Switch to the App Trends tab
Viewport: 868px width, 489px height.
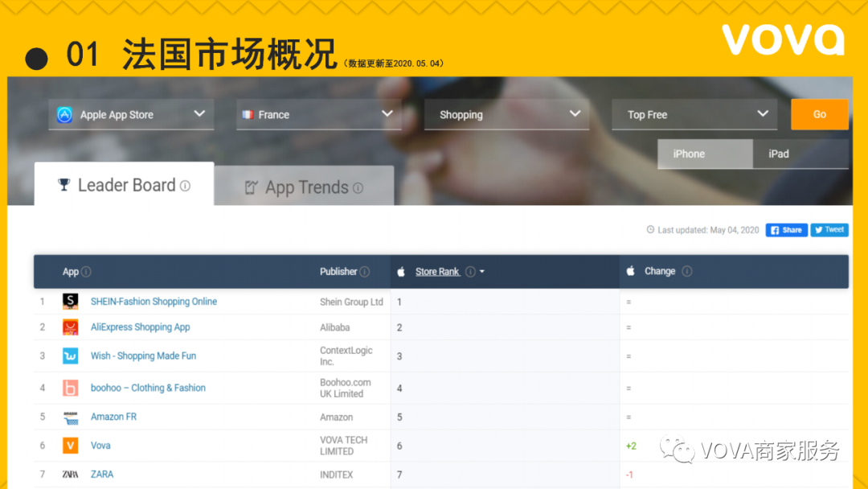[304, 187]
